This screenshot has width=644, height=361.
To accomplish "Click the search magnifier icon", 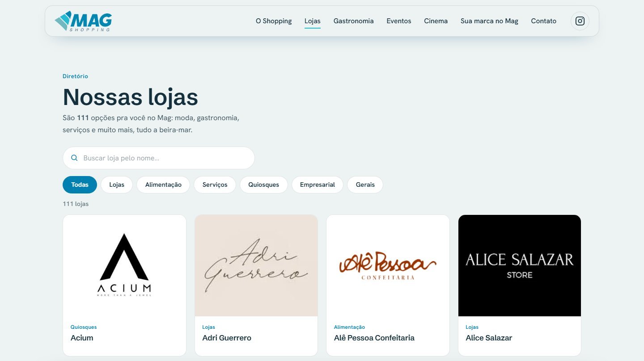I will tap(75, 158).
